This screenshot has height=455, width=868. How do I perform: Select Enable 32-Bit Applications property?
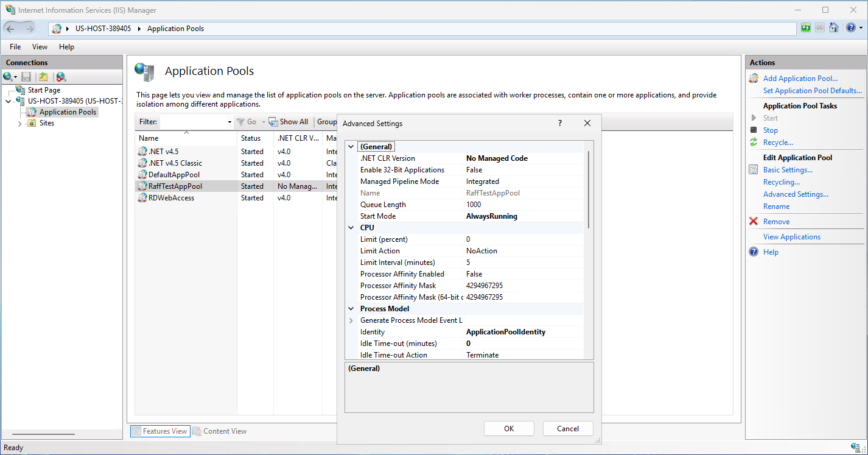coord(402,170)
